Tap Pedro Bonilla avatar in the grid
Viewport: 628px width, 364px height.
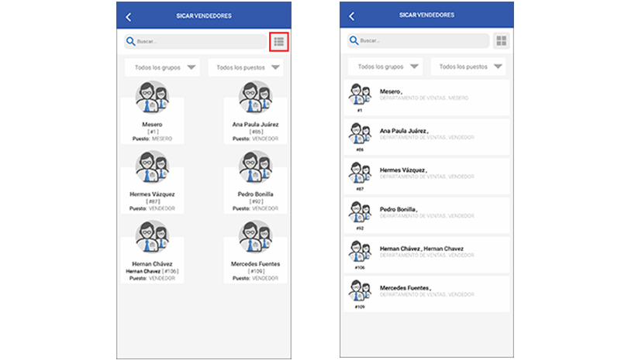click(x=255, y=168)
